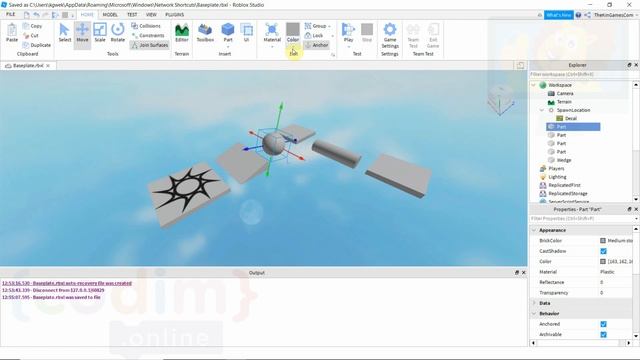Open the Part insert dropdown arrow
The image size is (640, 360).
[228, 47]
